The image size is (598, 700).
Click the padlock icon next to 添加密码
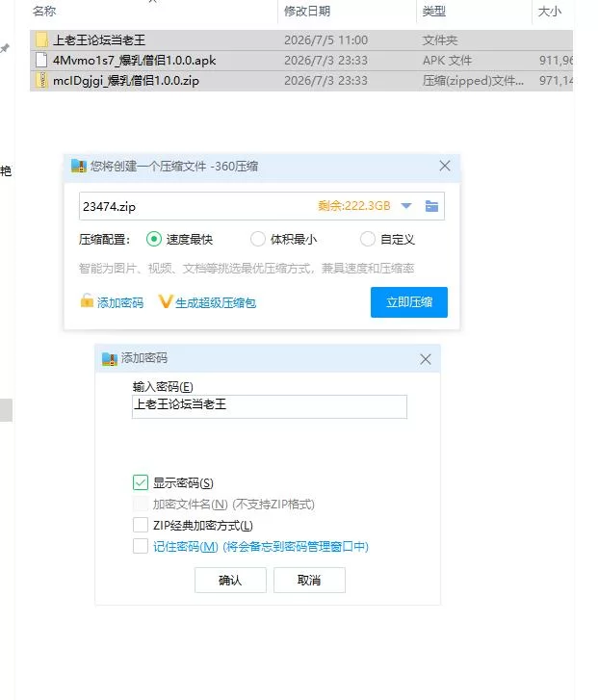[87, 300]
